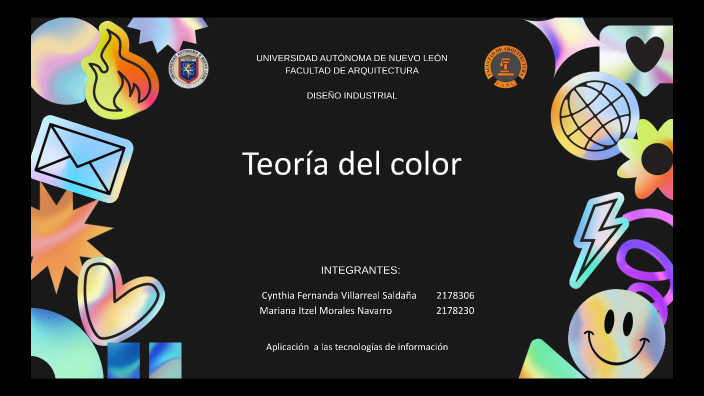Viewport: 704px width, 396px height.
Task: Click the UANL university crest logo
Action: 188,68
